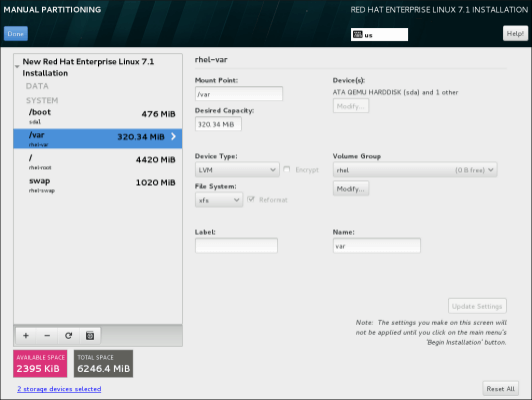Image resolution: width=532 pixels, height=400 pixels.
Task: Open the File System xfs dropdown
Action: pos(219,200)
